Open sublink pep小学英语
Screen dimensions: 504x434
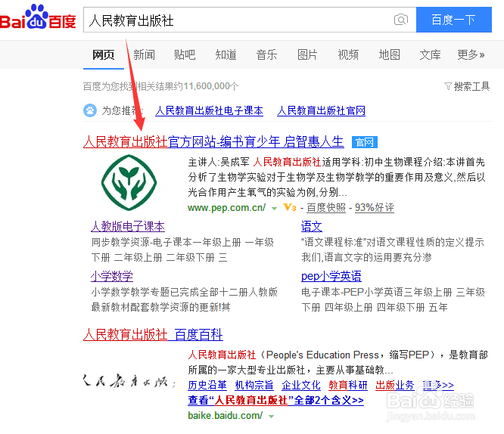331,276
